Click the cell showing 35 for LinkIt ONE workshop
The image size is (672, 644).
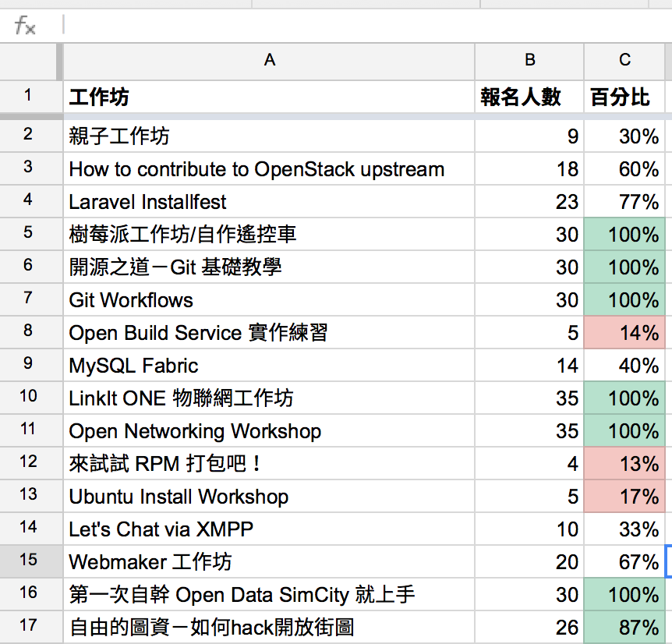(x=529, y=398)
